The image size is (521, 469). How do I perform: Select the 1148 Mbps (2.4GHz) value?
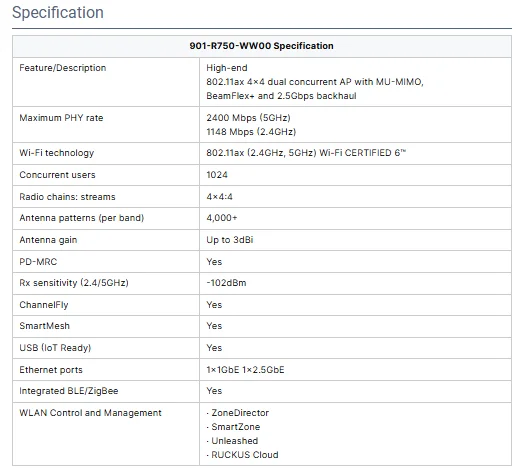[251, 132]
